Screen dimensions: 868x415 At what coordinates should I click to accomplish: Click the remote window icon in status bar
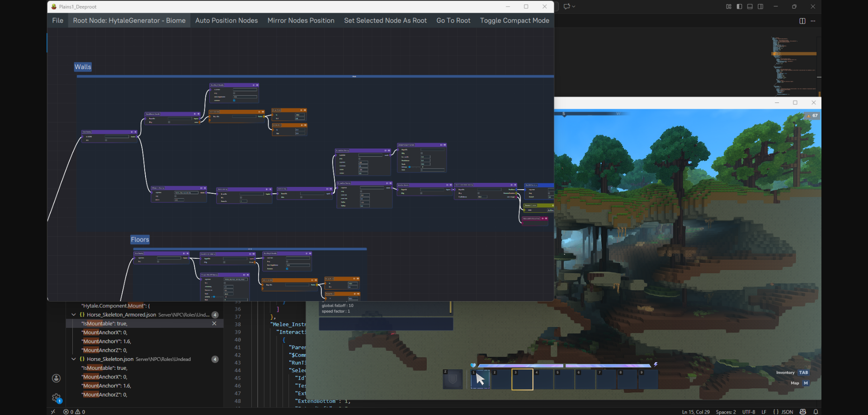[x=53, y=412]
